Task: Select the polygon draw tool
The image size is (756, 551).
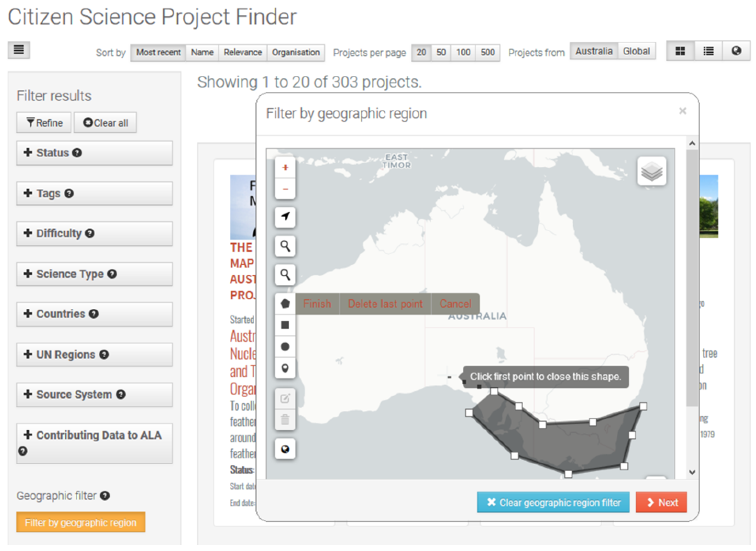Action: 285,304
